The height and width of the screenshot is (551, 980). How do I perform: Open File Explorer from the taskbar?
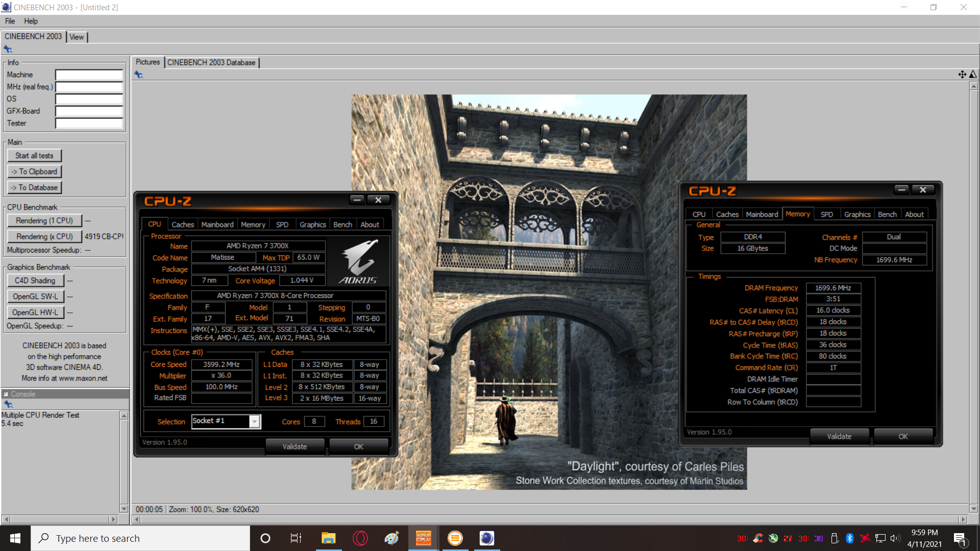[328, 538]
